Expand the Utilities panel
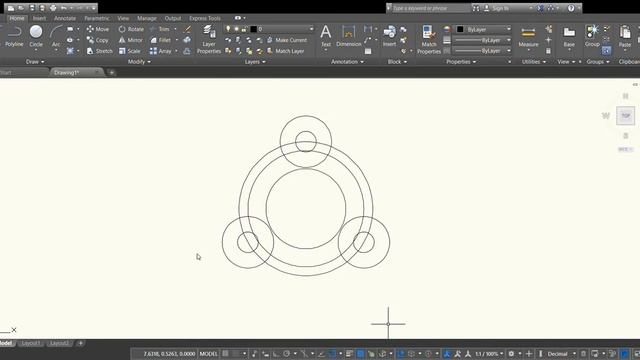 [534, 62]
